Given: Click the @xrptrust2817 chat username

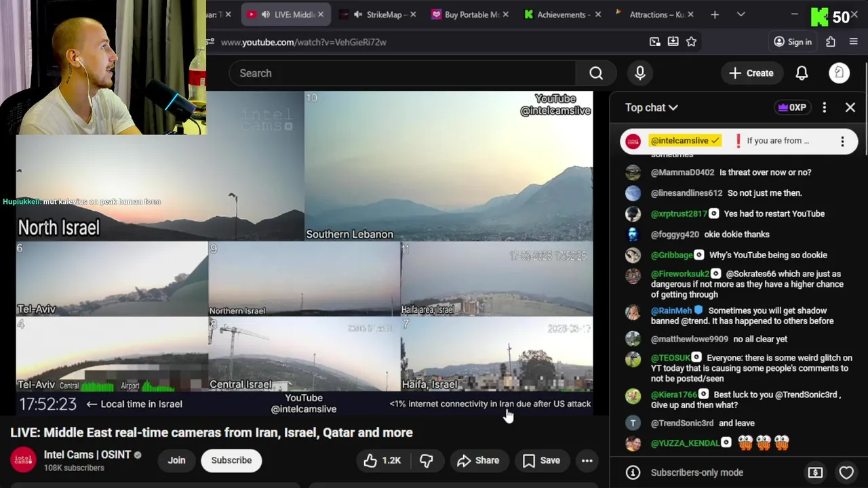Looking at the screenshot, I should [679, 213].
